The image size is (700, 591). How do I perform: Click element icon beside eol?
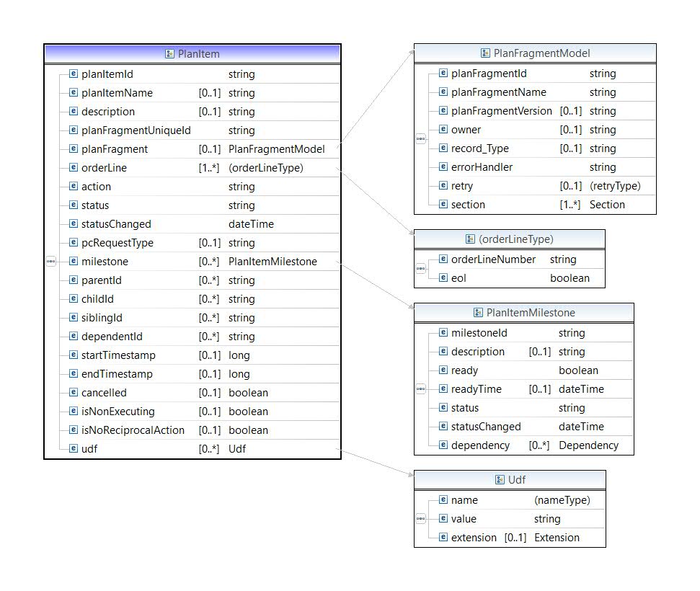coord(443,277)
